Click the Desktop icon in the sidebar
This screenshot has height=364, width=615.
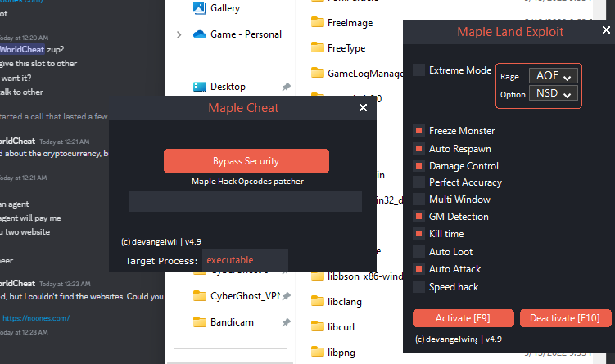click(x=199, y=87)
